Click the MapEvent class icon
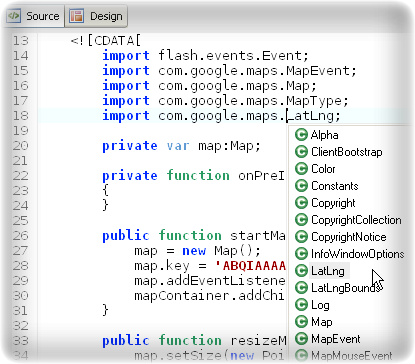 [x=301, y=339]
